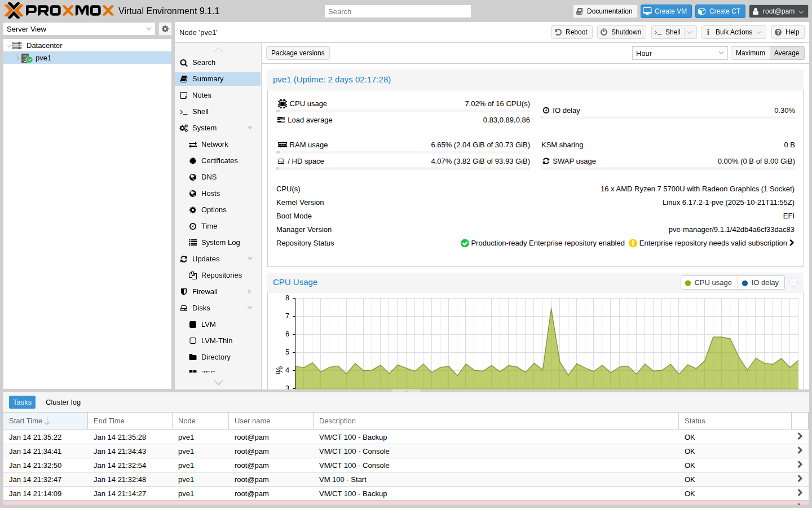Toggle the CPU usage legend in the chart
812x508 pixels.
point(709,282)
